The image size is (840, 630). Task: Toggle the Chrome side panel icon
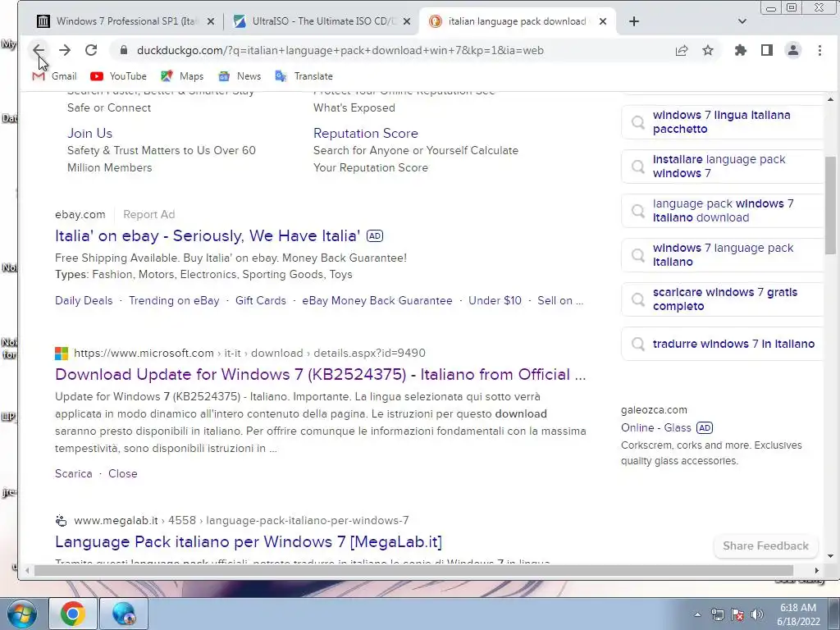point(767,50)
